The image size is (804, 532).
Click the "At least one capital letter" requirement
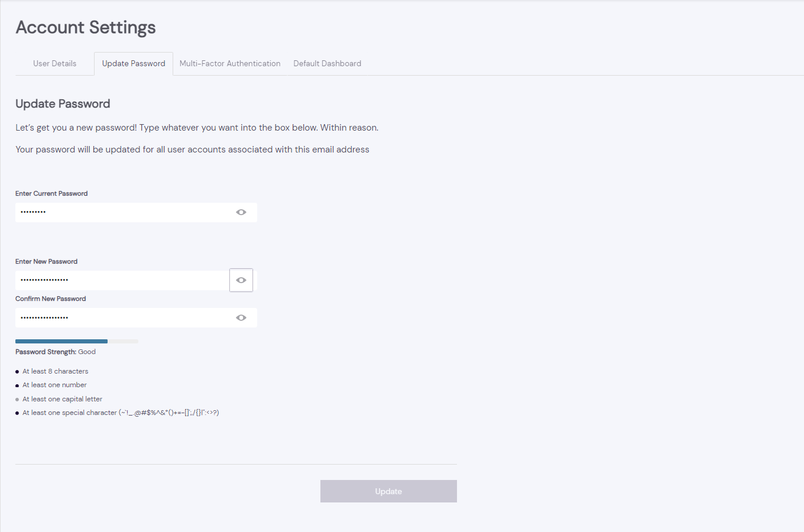(62, 399)
